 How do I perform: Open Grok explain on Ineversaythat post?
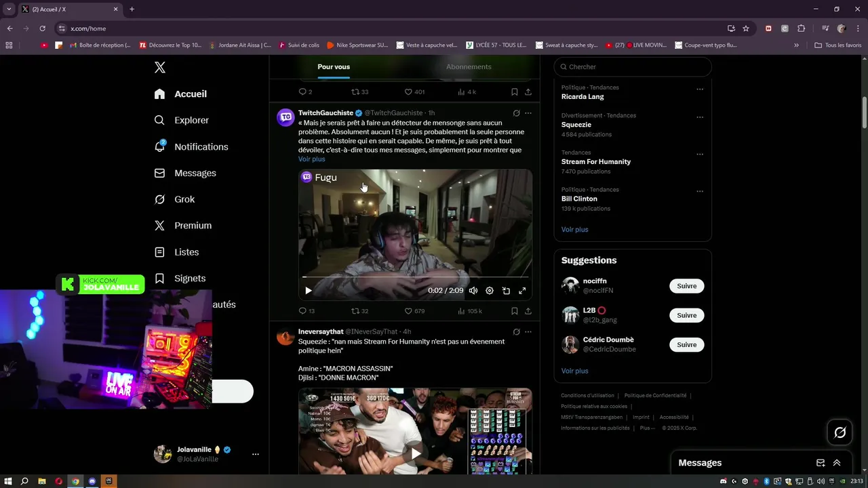(x=516, y=332)
